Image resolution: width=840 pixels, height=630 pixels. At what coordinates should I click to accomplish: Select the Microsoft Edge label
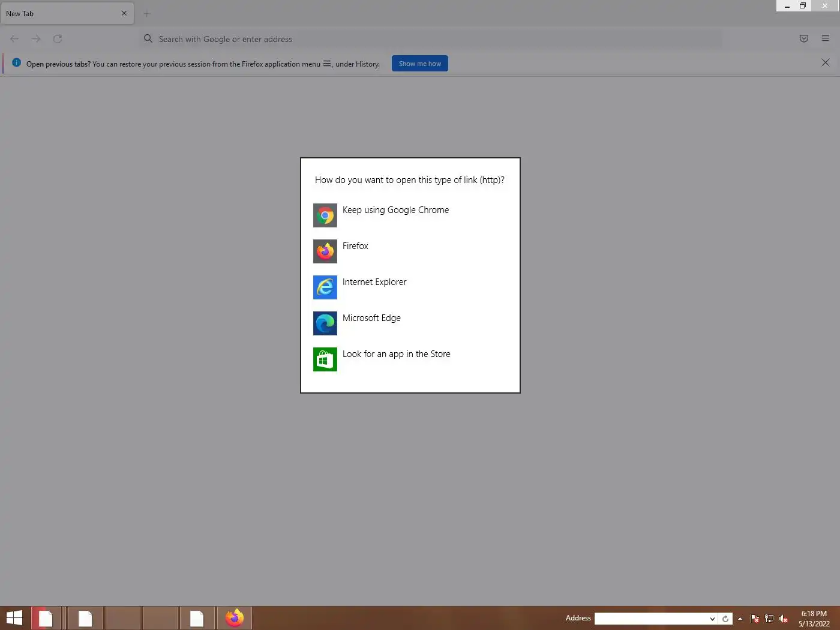click(371, 318)
